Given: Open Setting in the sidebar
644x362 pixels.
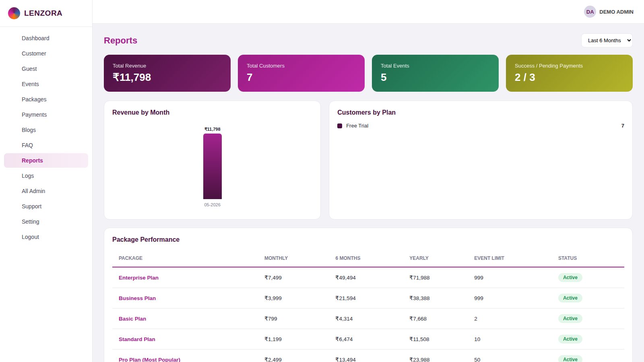Looking at the screenshot, I should [46, 222].
